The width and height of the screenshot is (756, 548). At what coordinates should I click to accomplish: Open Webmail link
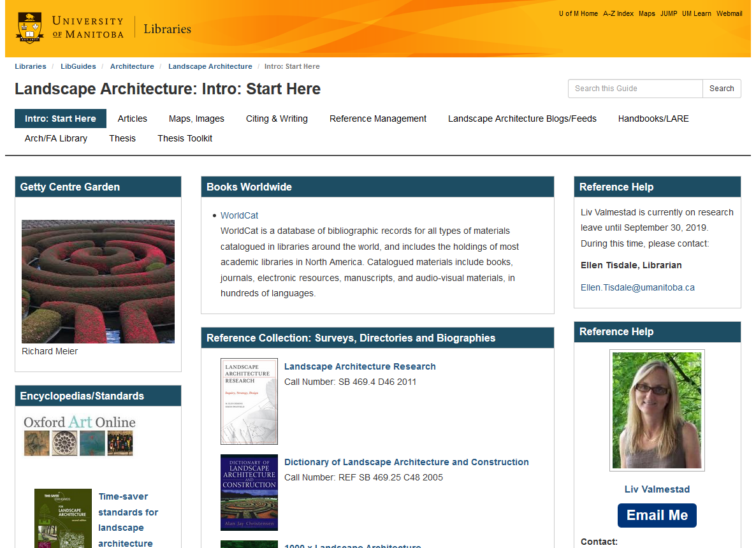[729, 13]
